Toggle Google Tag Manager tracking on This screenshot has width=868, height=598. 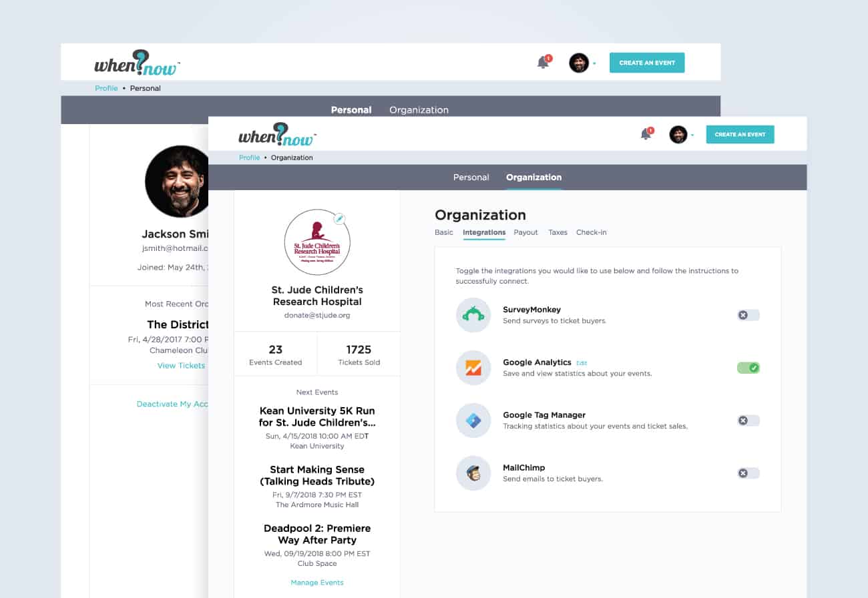pos(748,420)
